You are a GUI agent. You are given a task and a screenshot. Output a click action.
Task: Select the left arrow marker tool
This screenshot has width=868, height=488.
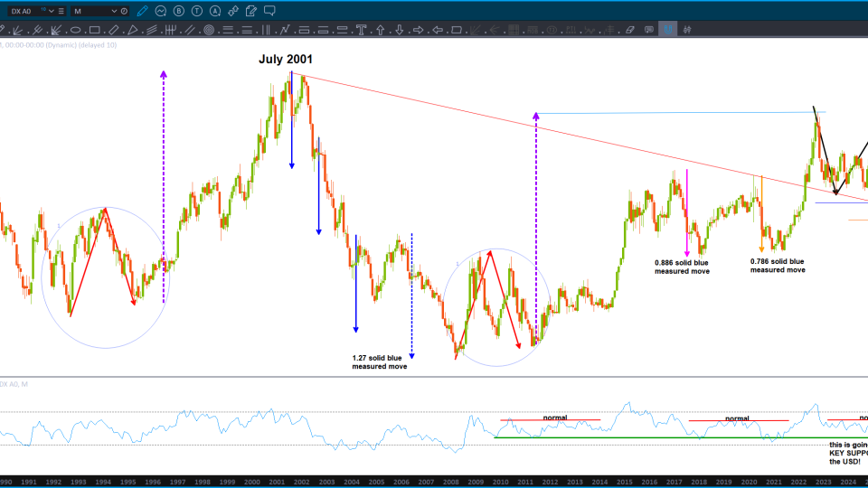tap(438, 30)
